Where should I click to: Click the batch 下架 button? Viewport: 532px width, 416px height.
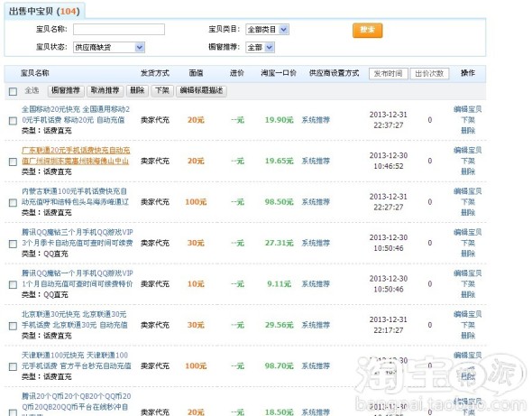(x=162, y=90)
